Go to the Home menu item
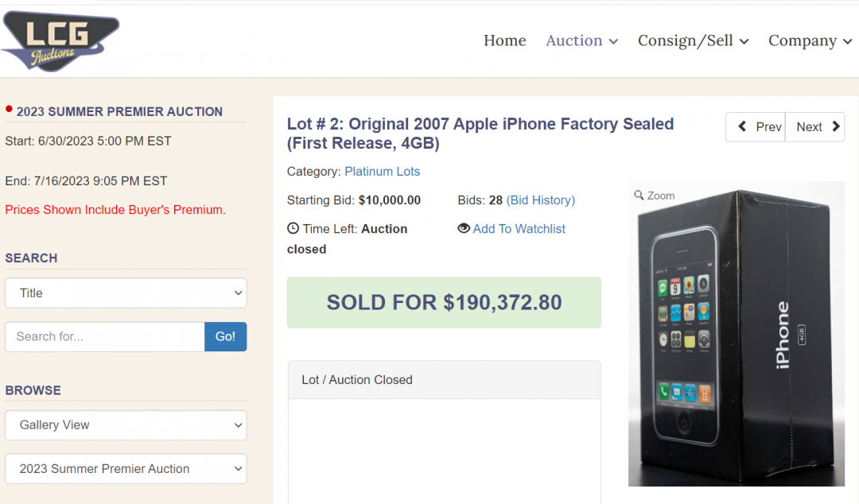 [x=504, y=41]
